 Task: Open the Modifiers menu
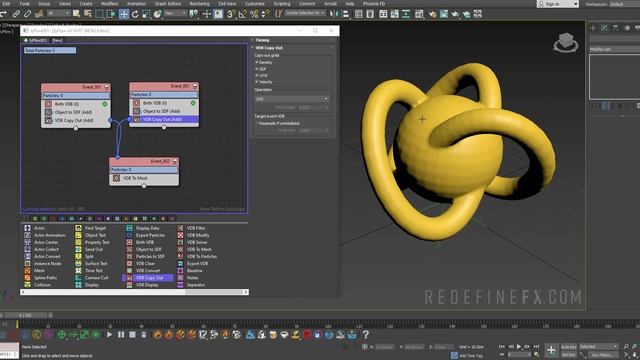[x=109, y=4]
